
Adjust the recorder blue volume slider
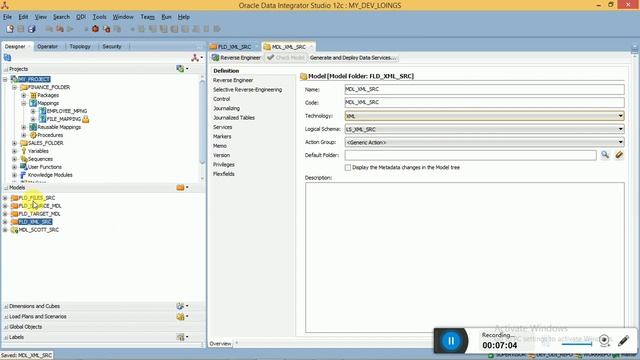click(x=576, y=344)
